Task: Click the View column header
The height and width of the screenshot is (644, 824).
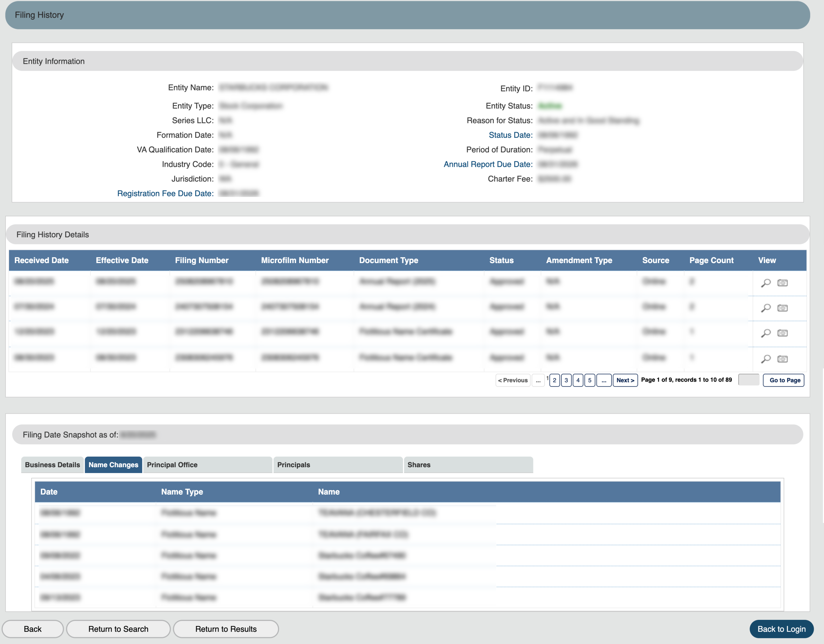Action: coord(767,260)
